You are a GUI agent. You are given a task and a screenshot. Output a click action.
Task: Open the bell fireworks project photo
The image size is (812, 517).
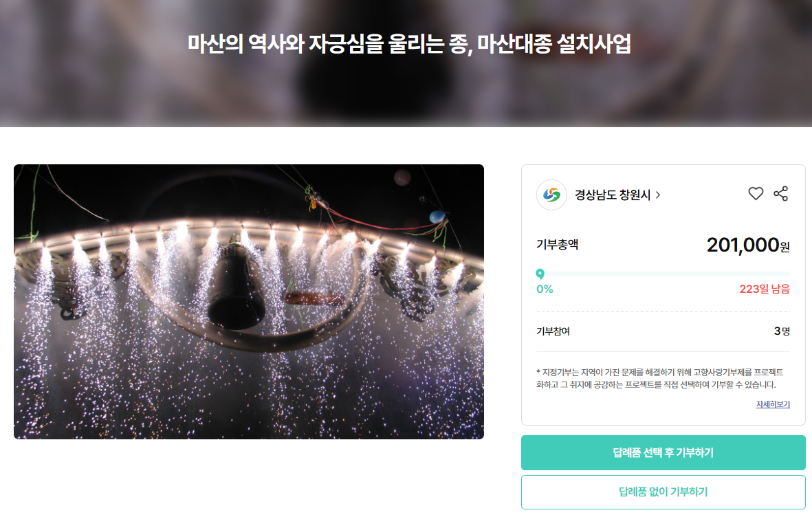pos(249,302)
